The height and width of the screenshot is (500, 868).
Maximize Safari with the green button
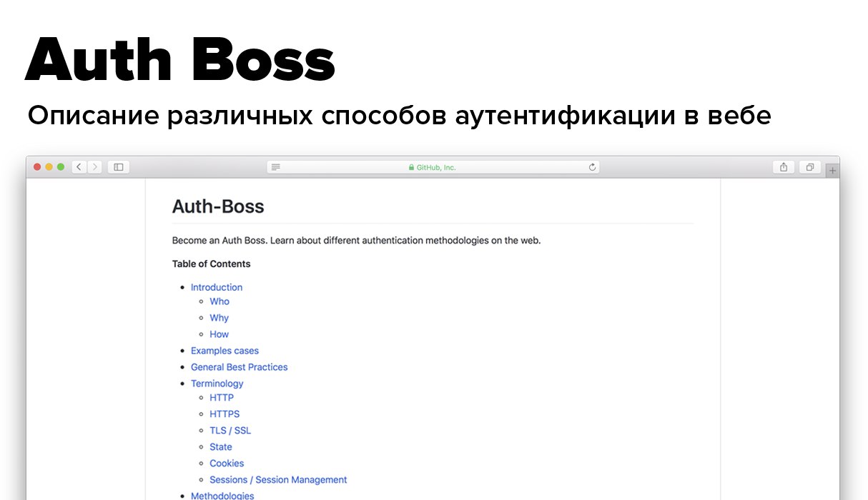click(61, 167)
